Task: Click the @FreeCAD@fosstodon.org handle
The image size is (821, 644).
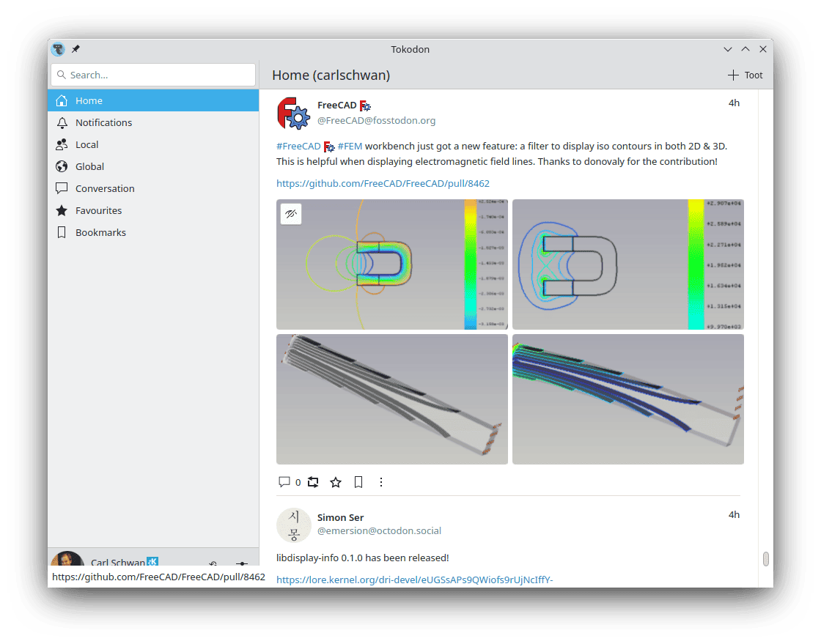Action: coord(376,121)
